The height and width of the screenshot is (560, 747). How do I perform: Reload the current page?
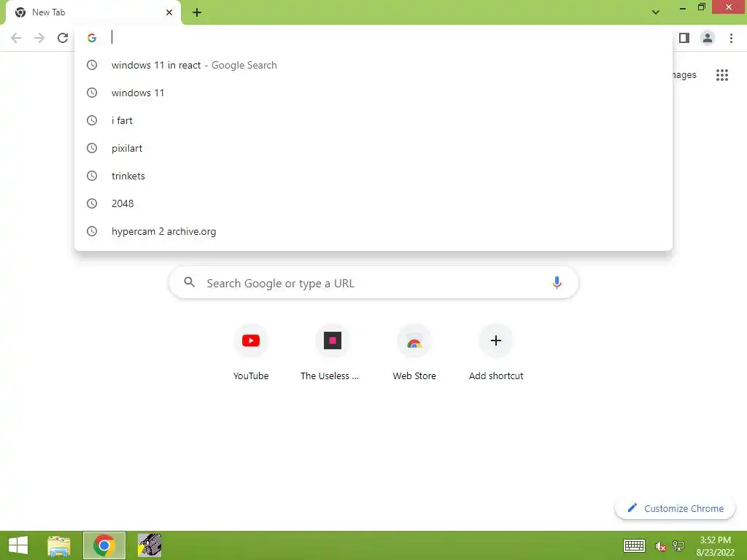point(63,38)
